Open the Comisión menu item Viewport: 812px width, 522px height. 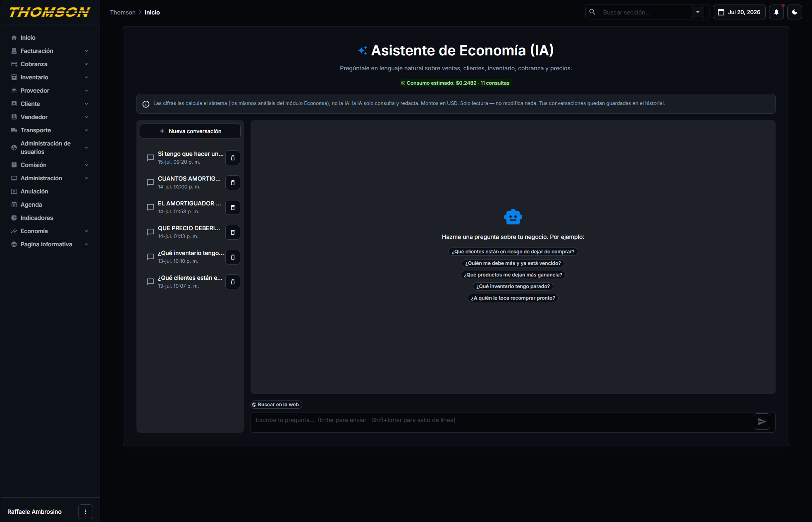tap(50, 165)
